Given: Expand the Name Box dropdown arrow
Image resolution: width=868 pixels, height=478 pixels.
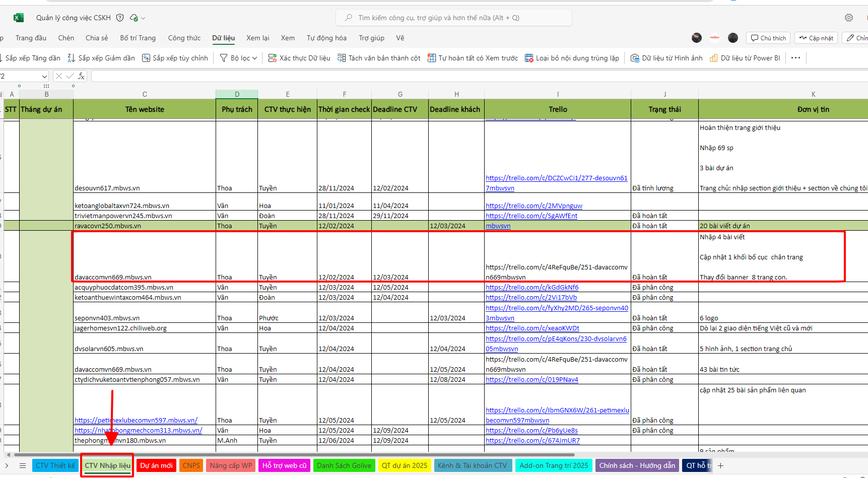Looking at the screenshot, I should tap(44, 76).
